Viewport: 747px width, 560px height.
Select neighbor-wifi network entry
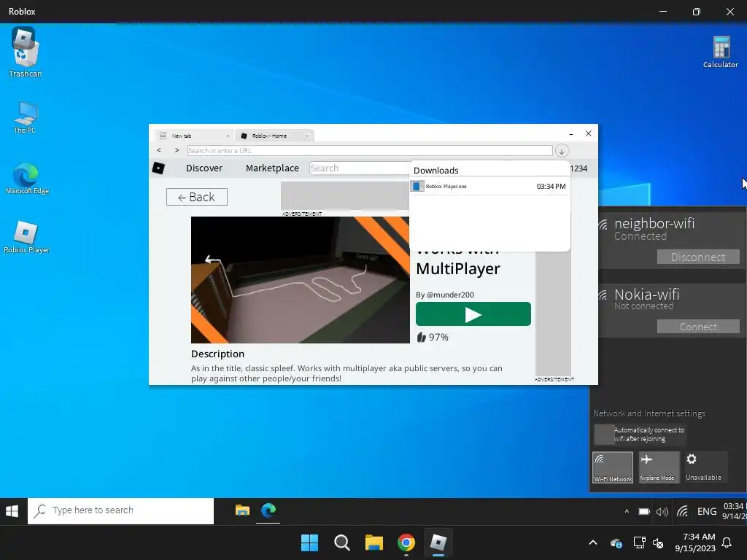672,239
